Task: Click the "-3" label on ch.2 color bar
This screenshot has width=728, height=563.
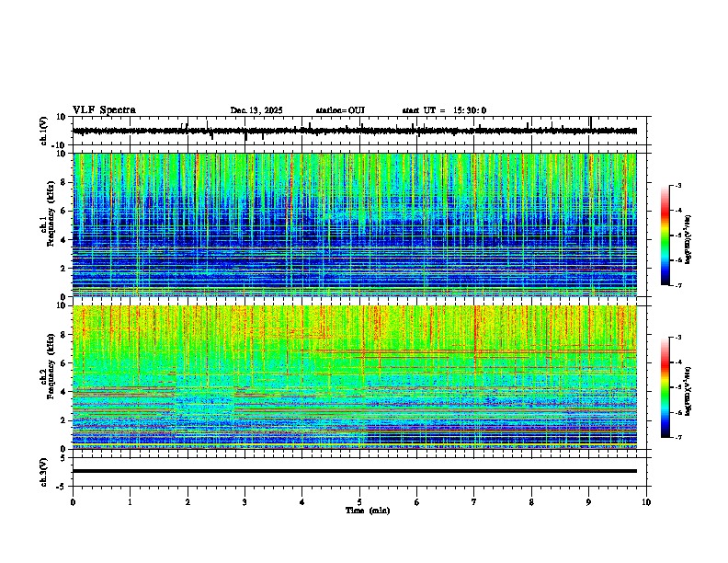Action: coord(678,338)
